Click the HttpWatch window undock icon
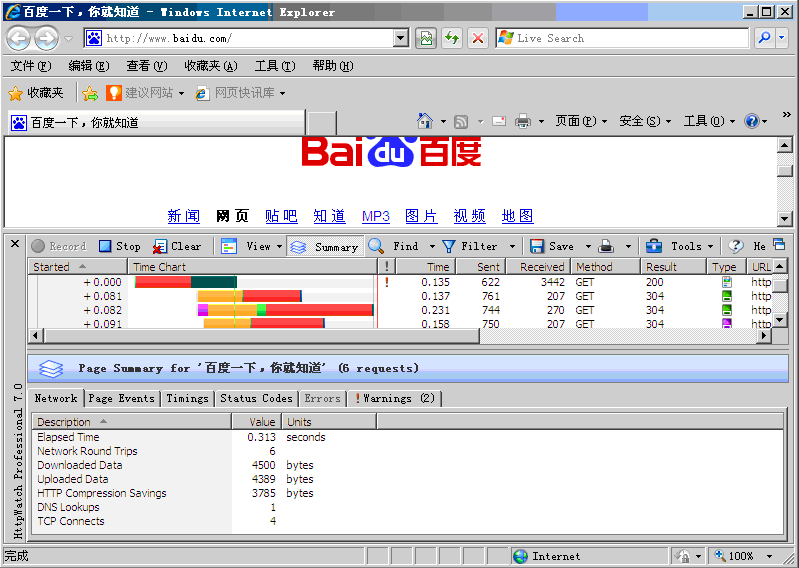 point(779,245)
